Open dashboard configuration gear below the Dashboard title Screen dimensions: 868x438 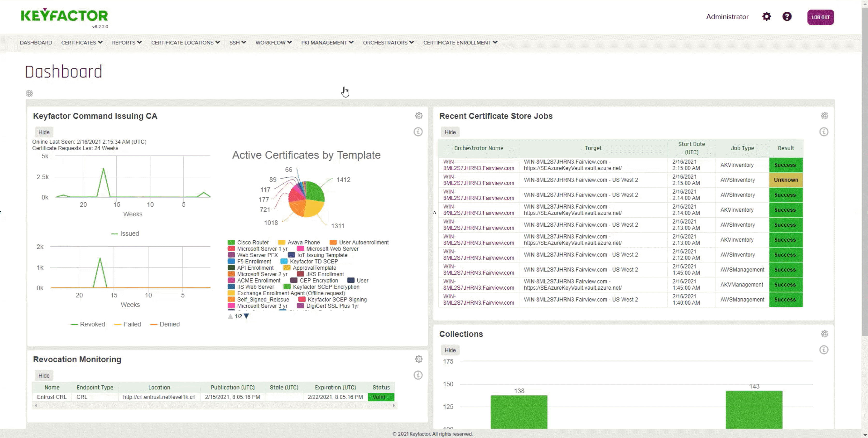tap(29, 94)
